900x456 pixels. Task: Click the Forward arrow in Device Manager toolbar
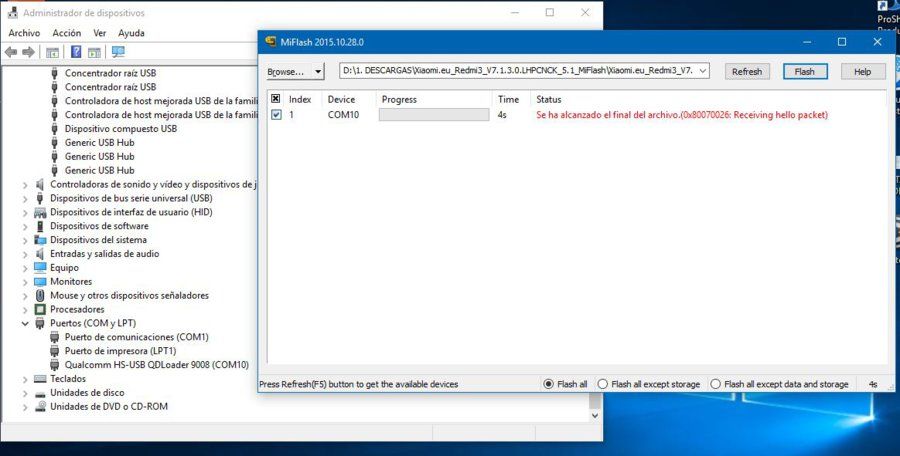coord(28,52)
